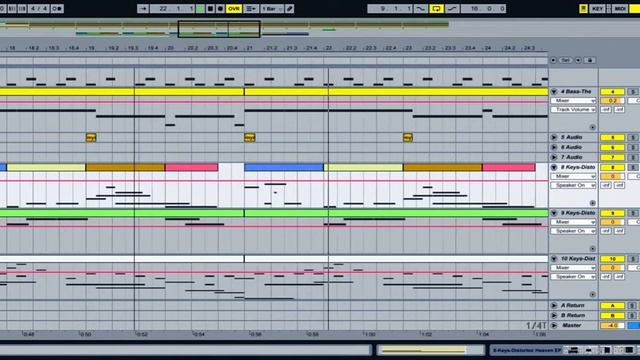This screenshot has width=640, height=360.
Task: Click the 4 / 4 time signature field
Action: [40, 9]
